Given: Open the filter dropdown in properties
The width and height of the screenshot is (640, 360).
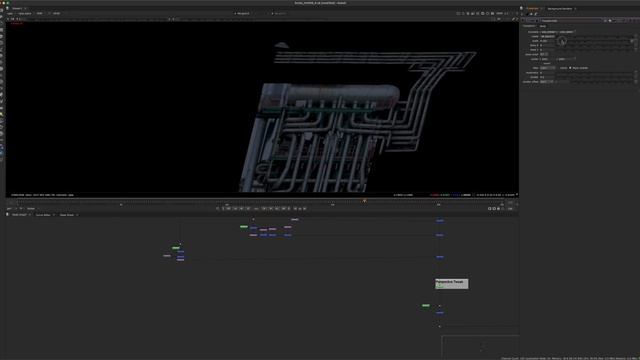Looking at the screenshot, I should pyautogui.click(x=547, y=68).
